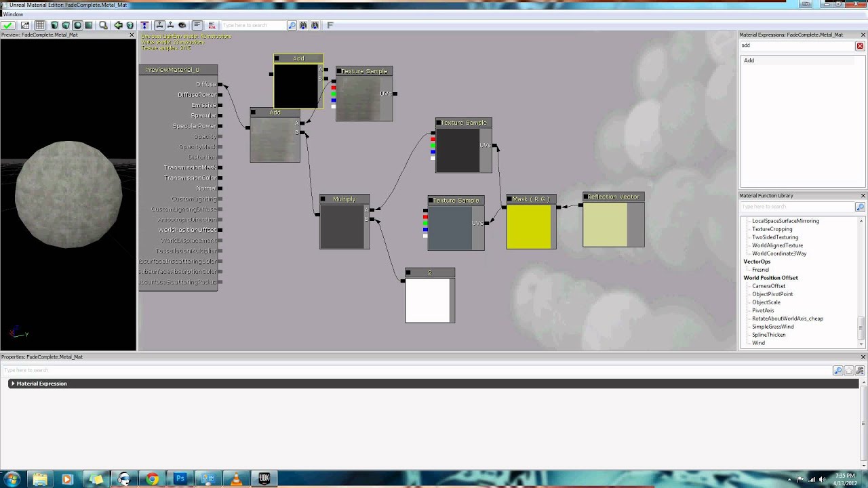Click the green left arrow icon
This screenshot has height=488, width=868.
[118, 25]
